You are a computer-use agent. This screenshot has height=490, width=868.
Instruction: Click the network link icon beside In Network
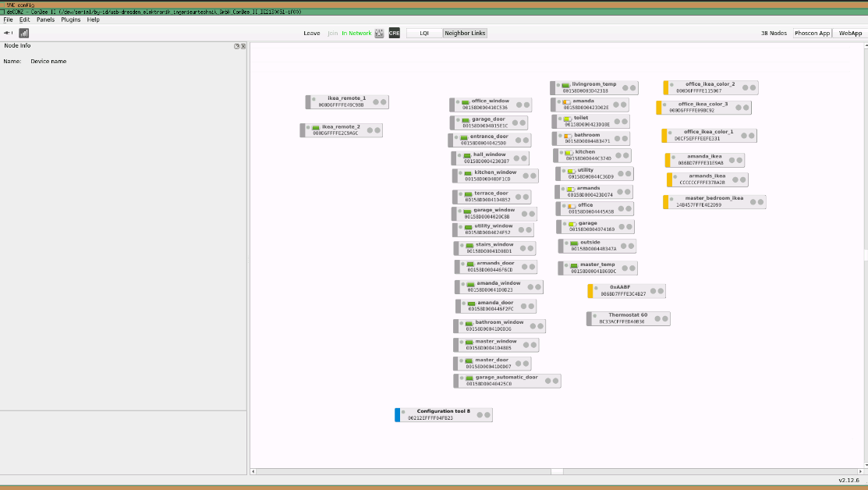point(378,33)
